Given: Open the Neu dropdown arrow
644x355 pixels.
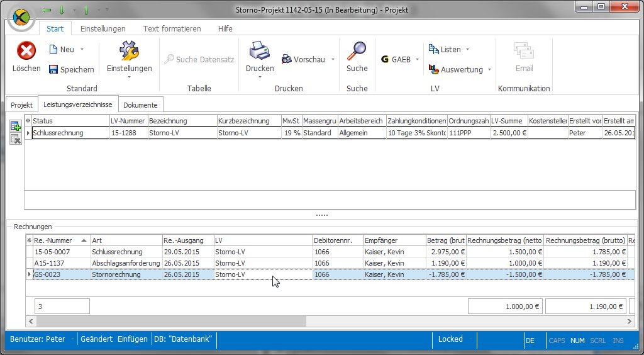Looking at the screenshot, I should tap(82, 49).
